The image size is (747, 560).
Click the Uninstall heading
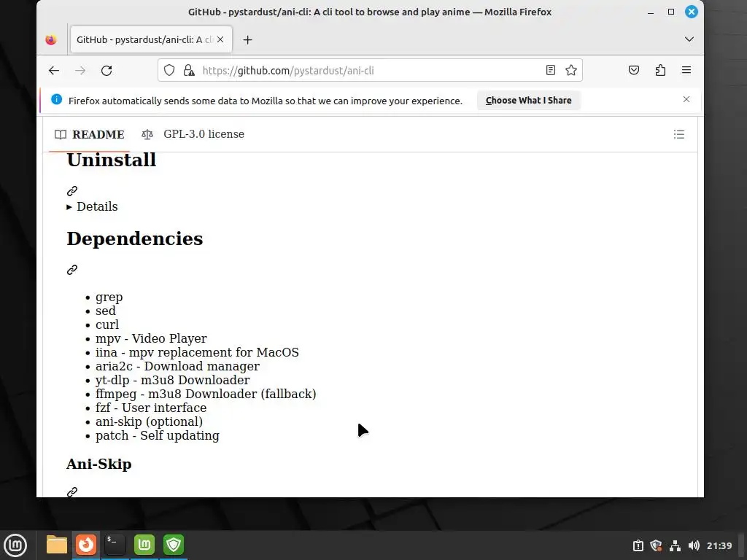(112, 160)
